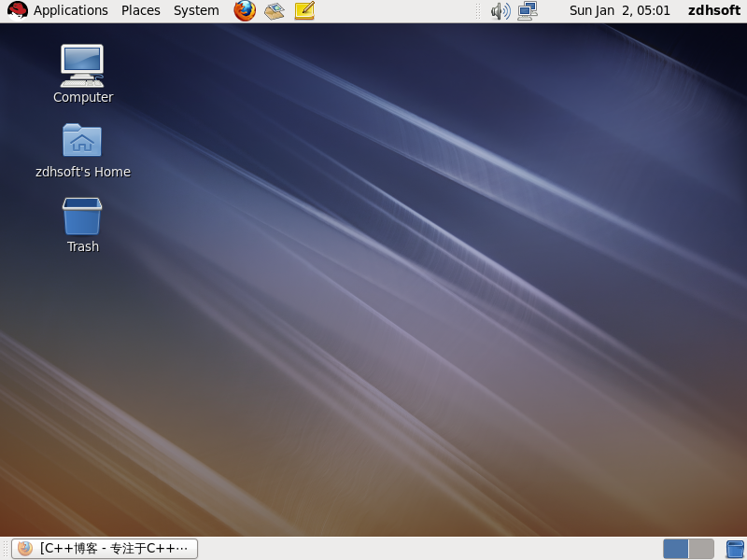Image resolution: width=747 pixels, height=560 pixels.
Task: Open the System menu
Action: pos(196,10)
